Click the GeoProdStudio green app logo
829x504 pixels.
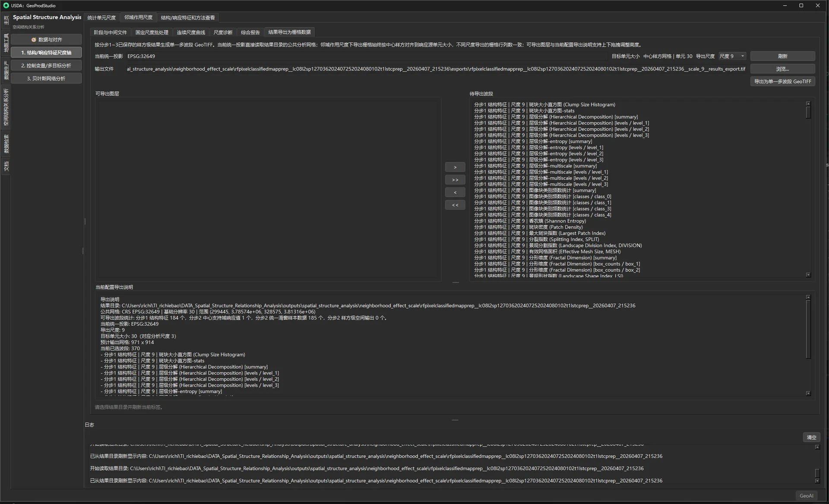click(x=6, y=6)
